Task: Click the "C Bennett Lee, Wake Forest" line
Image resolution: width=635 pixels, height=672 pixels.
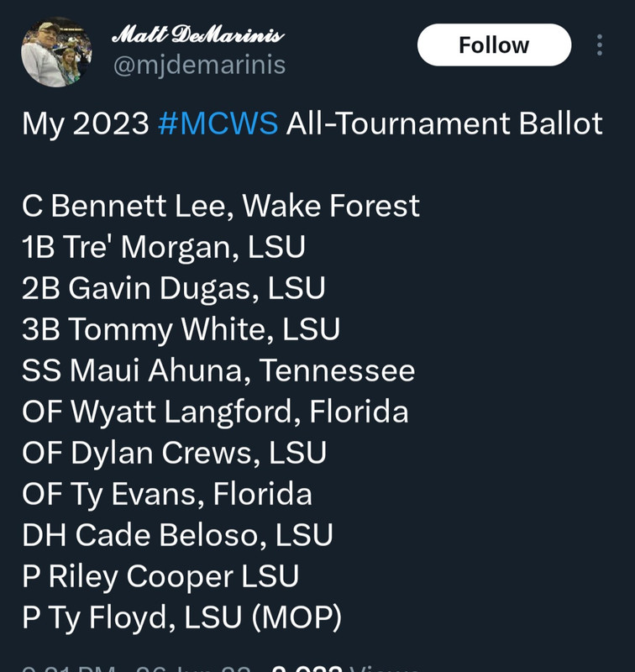Action: coord(220,206)
